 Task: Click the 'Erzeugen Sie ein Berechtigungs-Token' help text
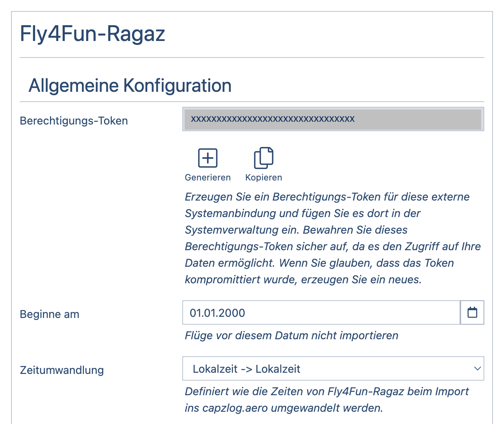333,238
